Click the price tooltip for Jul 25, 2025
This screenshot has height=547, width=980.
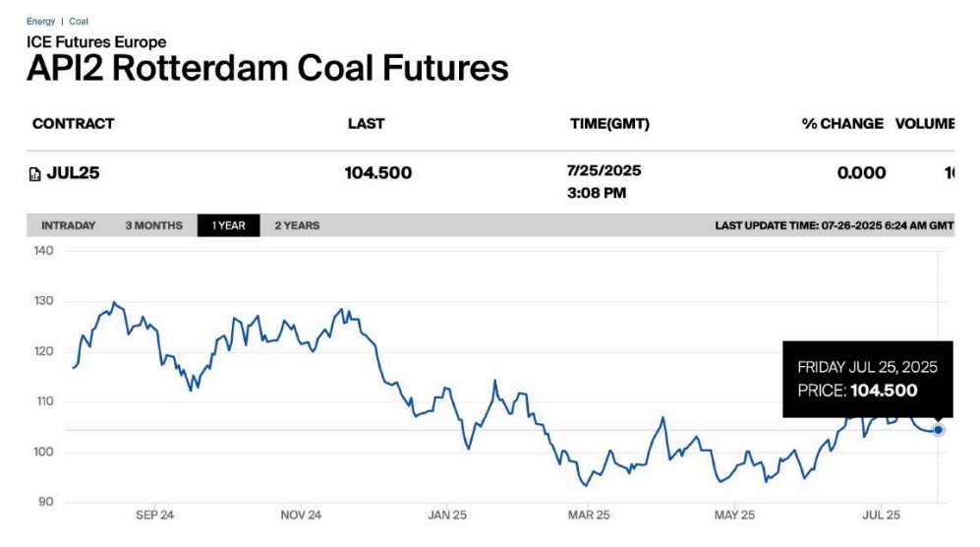point(867,379)
